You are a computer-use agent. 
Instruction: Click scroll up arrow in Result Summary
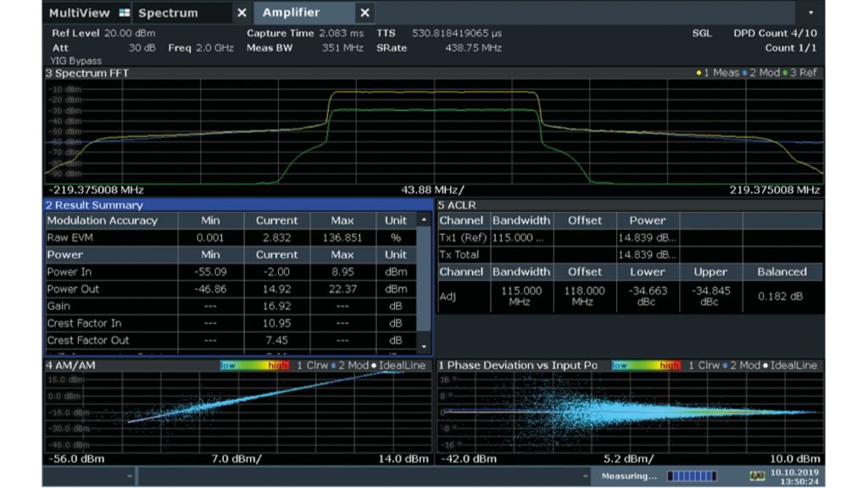(425, 220)
